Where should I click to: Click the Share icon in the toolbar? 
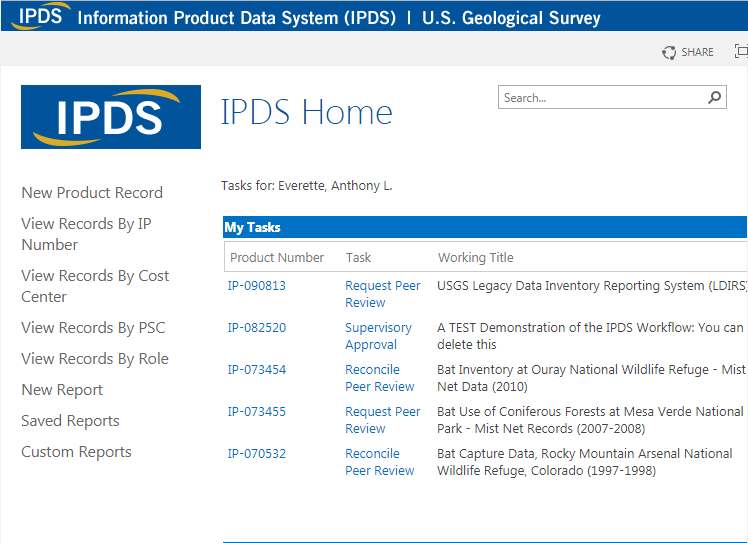pyautogui.click(x=669, y=52)
